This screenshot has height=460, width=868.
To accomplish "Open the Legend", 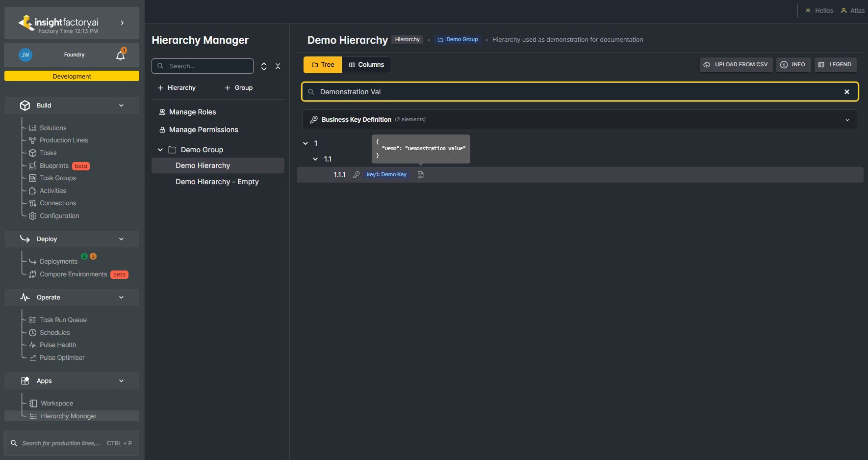I will (836, 65).
